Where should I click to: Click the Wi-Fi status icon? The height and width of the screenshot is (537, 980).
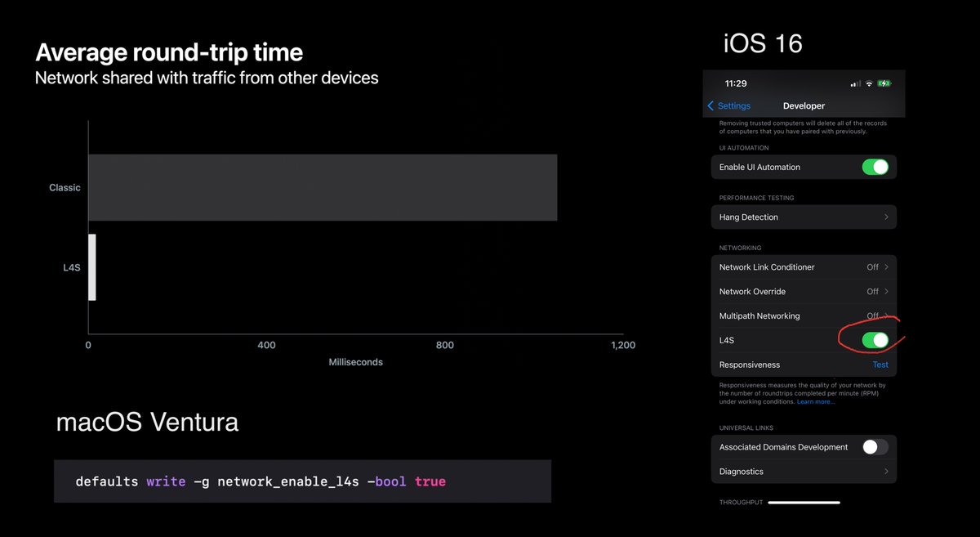pyautogui.click(x=869, y=83)
